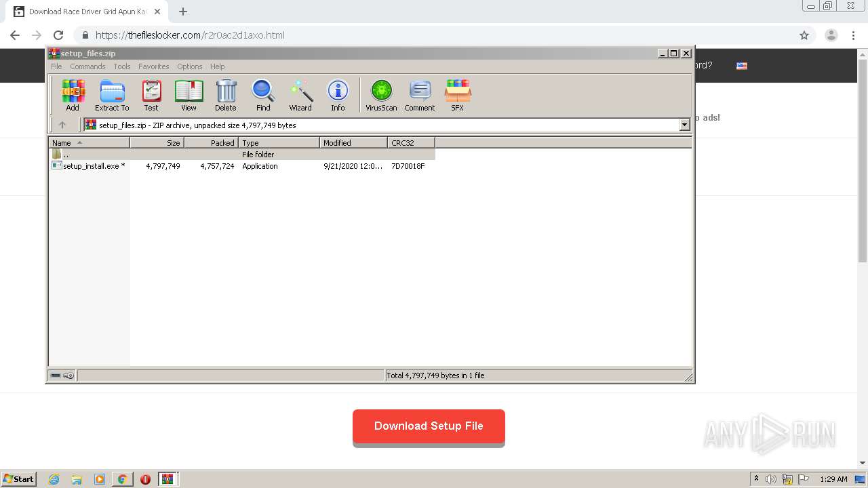
Task: Click the Extract To toolbar icon
Action: (x=112, y=95)
